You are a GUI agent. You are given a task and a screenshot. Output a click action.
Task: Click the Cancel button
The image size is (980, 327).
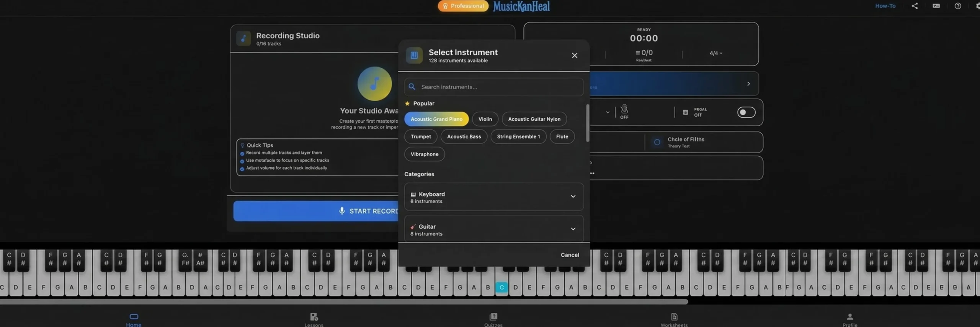pos(570,255)
